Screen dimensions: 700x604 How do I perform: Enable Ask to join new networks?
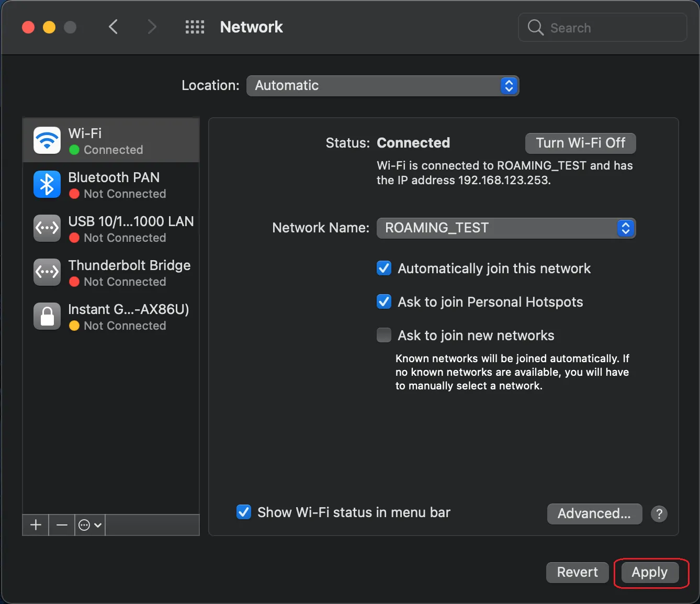(384, 335)
